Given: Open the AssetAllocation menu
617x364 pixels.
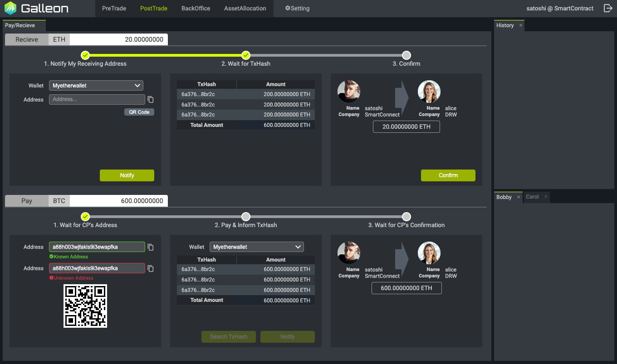Looking at the screenshot, I should pos(245,8).
